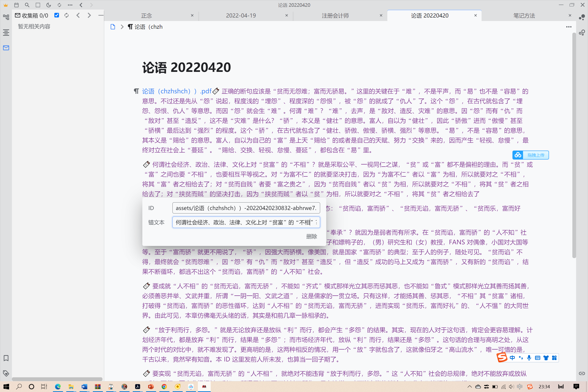Screen dimensions: 588x392
Task: Open the calendar daily note icon
Action: (17, 5)
